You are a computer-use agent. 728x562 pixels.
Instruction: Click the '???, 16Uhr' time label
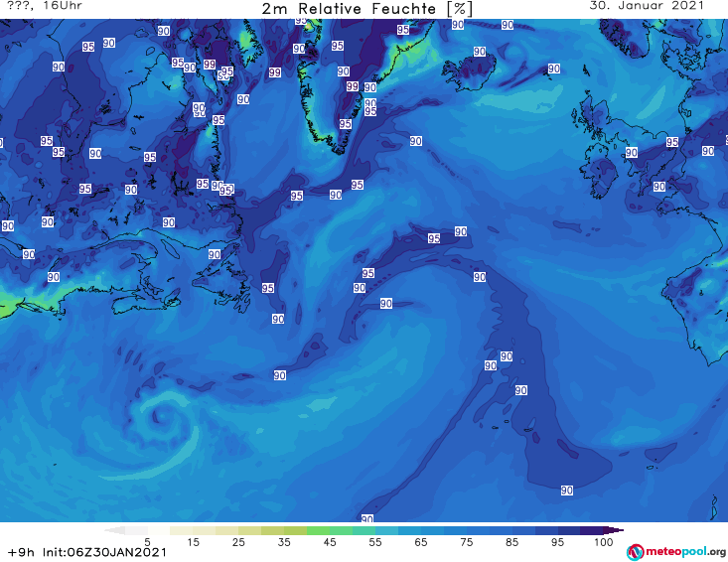[x=45, y=6]
